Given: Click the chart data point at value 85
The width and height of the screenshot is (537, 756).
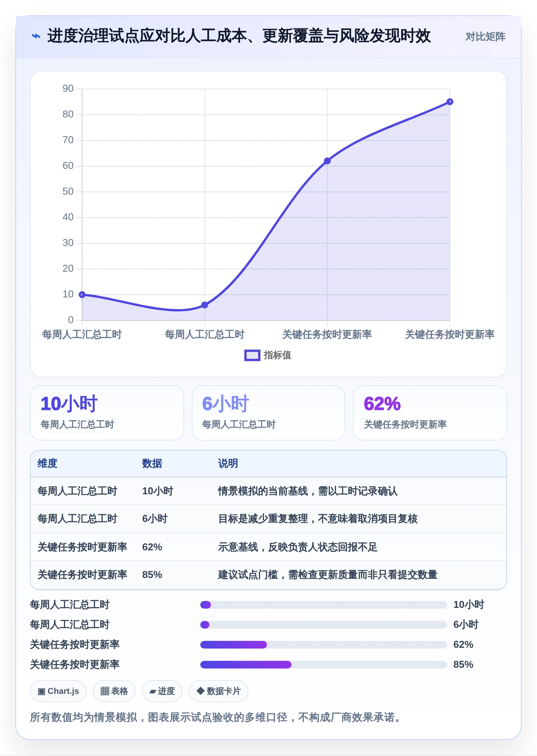Looking at the screenshot, I should tap(450, 102).
